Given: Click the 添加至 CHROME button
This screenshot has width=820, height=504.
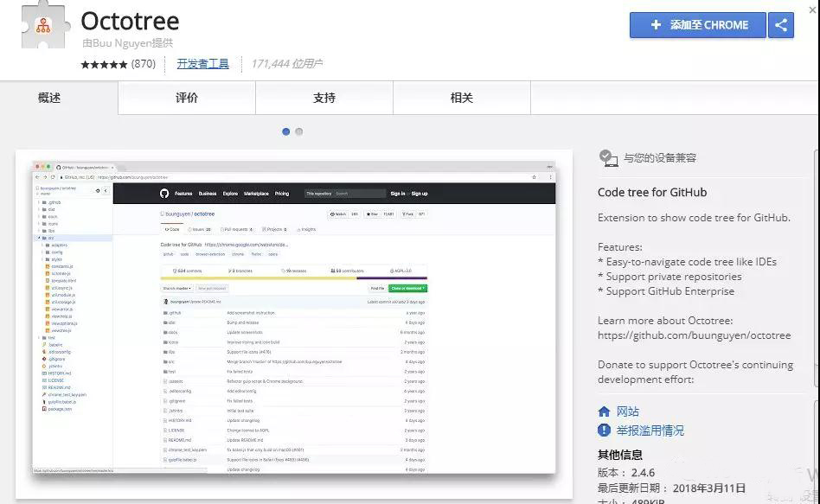Looking at the screenshot, I should [x=696, y=25].
